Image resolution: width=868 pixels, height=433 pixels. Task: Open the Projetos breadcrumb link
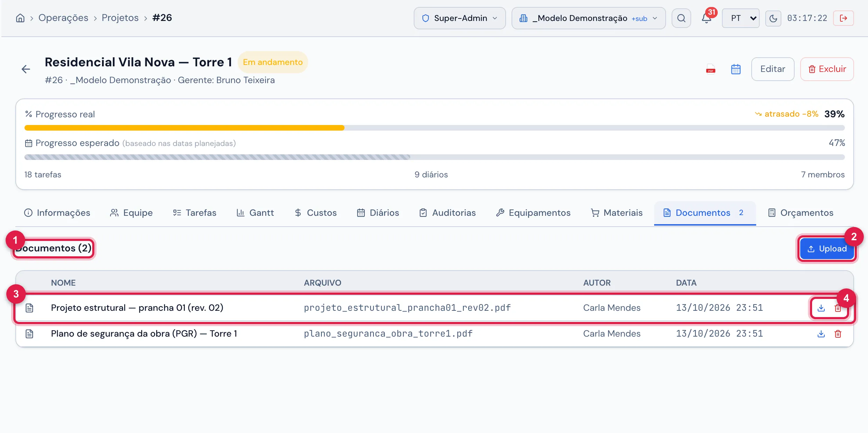click(x=120, y=18)
